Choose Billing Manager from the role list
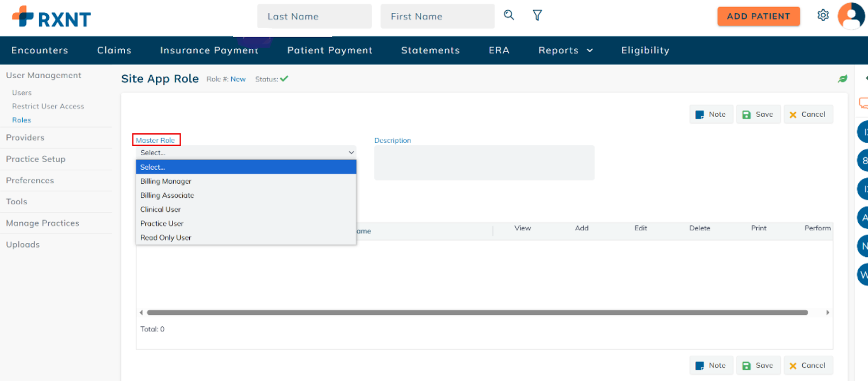Image resolution: width=868 pixels, height=381 pixels. pyautogui.click(x=166, y=182)
